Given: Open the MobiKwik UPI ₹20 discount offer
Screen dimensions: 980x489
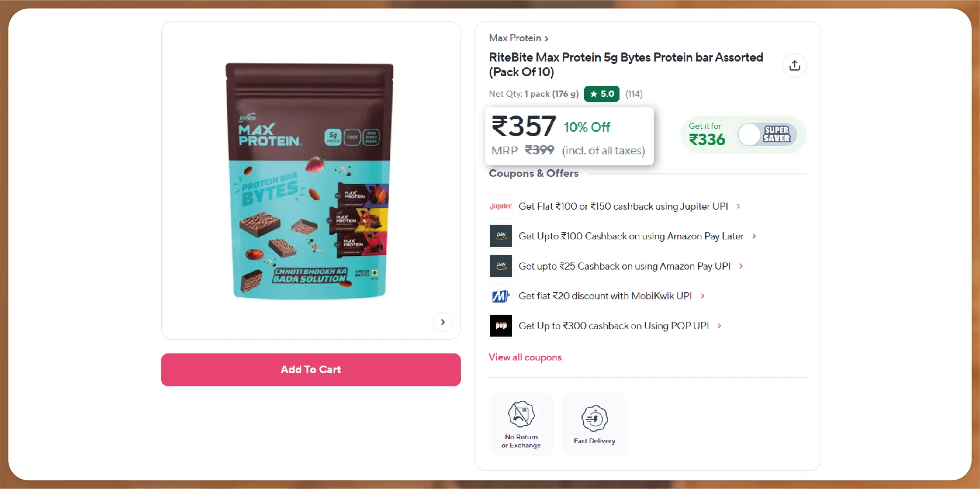Looking at the screenshot, I should click(x=605, y=296).
